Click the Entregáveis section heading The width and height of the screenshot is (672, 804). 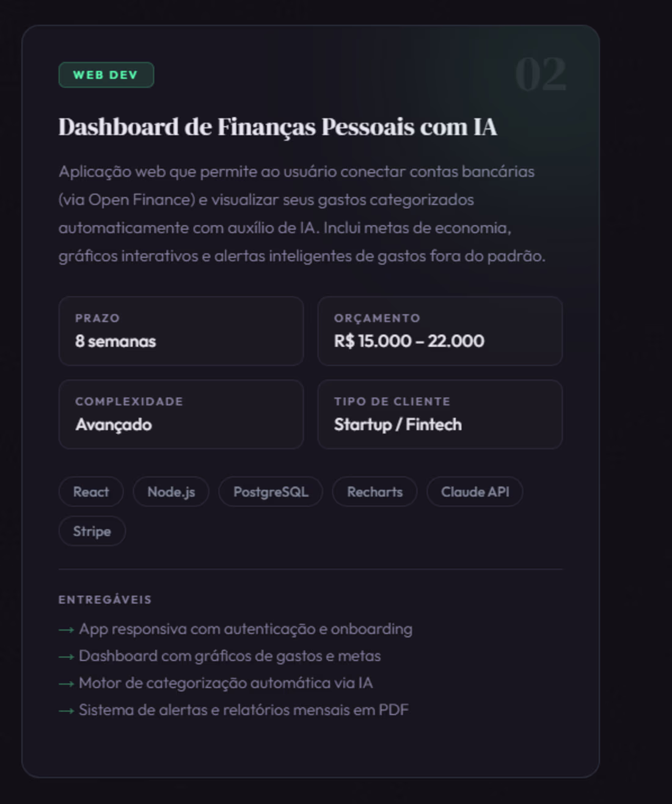105,600
